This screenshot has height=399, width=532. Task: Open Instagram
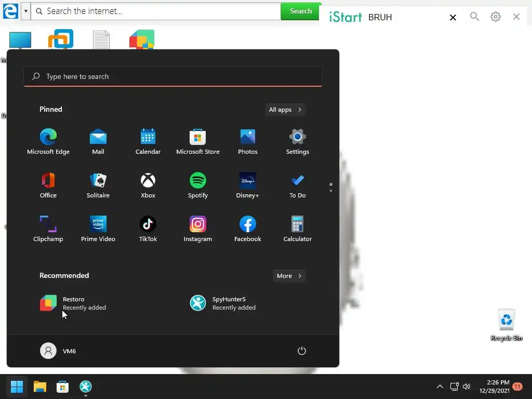198,229
